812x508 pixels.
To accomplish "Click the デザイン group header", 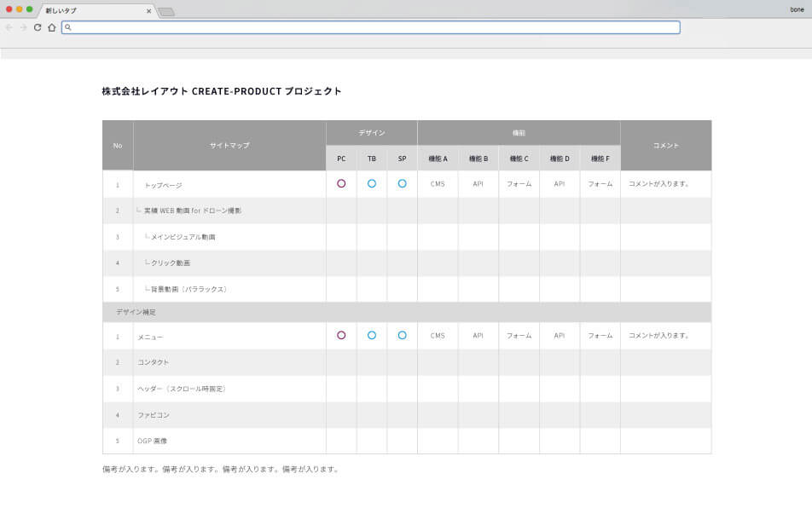I will (372, 133).
